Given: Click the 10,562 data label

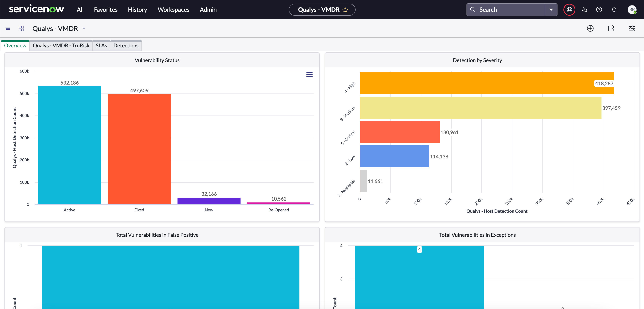Looking at the screenshot, I should click(279, 199).
